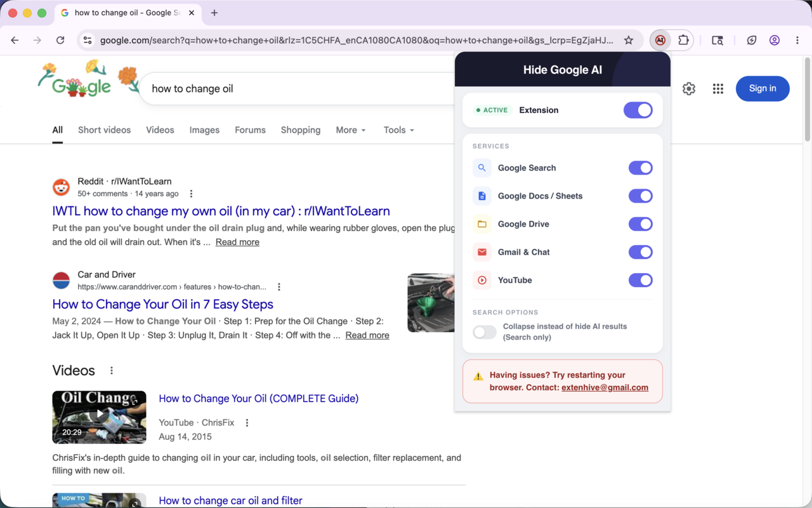
Task: Click the performance icon in Chrome toolbar
Action: (x=752, y=40)
